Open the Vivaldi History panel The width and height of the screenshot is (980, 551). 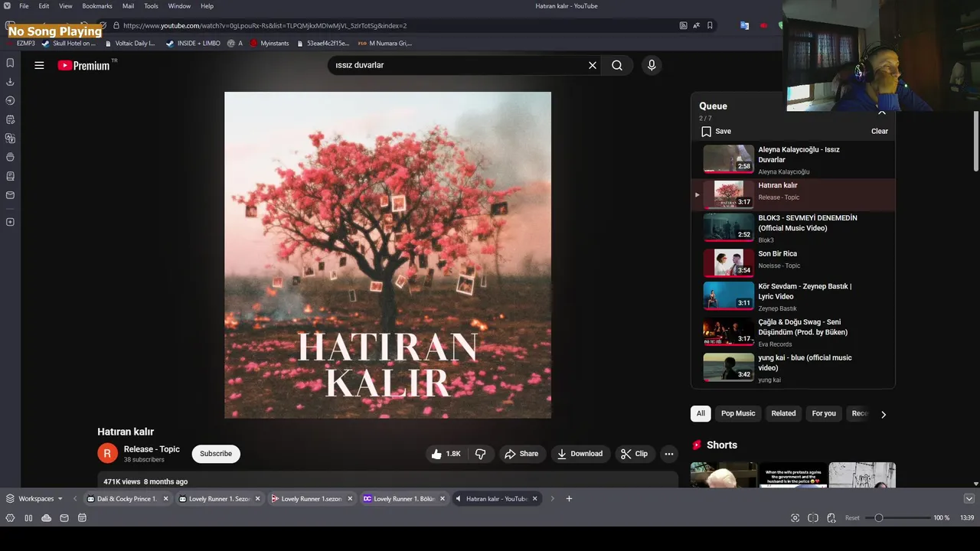point(10,100)
